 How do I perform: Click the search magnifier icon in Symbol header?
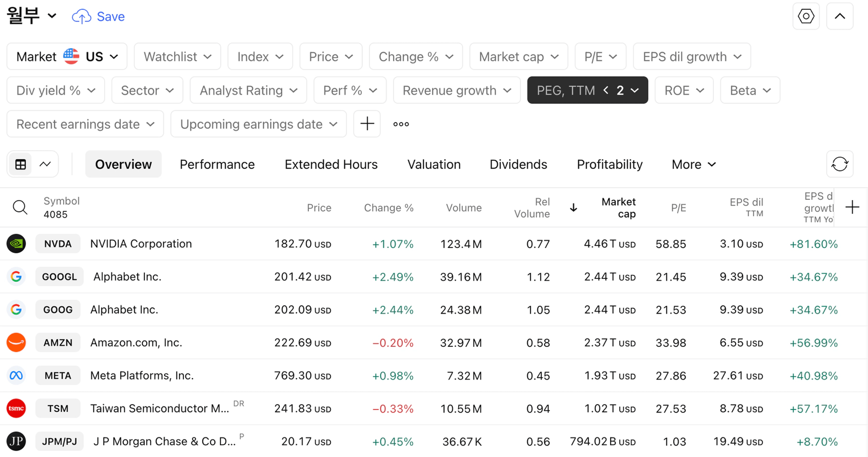tap(20, 207)
